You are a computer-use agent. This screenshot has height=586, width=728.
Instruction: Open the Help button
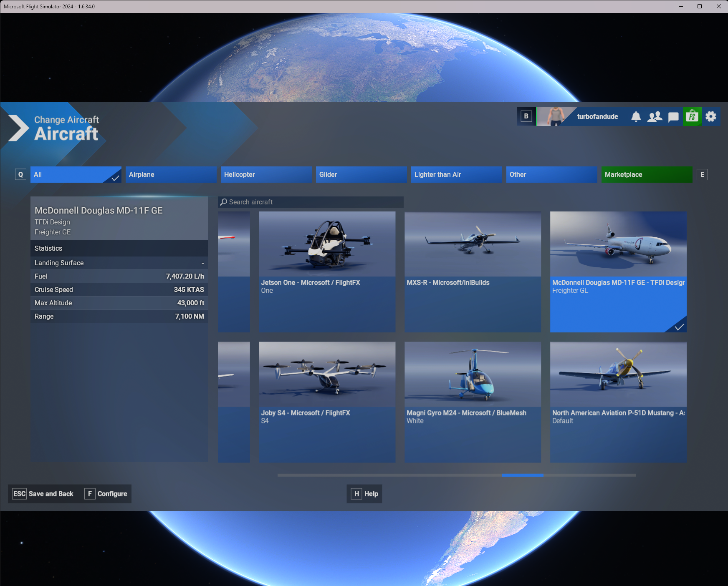364,494
